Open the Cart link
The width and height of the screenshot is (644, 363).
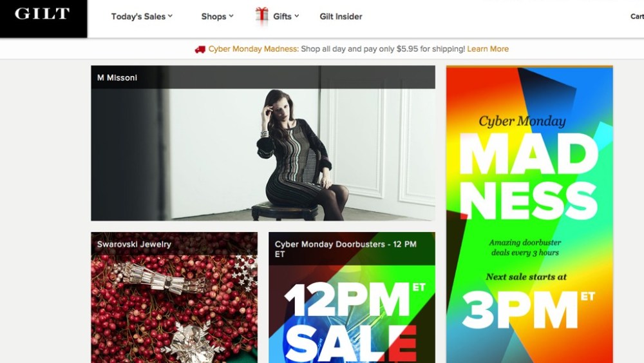(637, 17)
